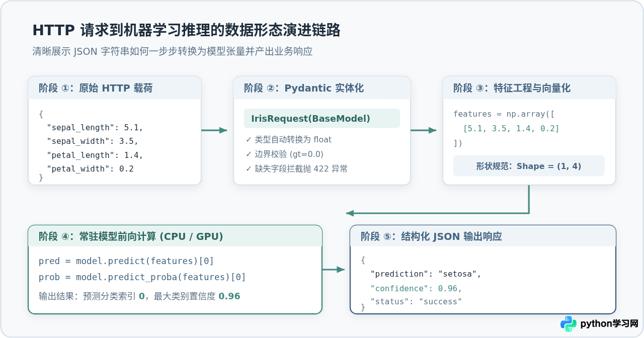The height and width of the screenshot is (338, 644).
Task: Click the prob = model.predict_proba(features)[0] line
Action: pyautogui.click(x=142, y=277)
